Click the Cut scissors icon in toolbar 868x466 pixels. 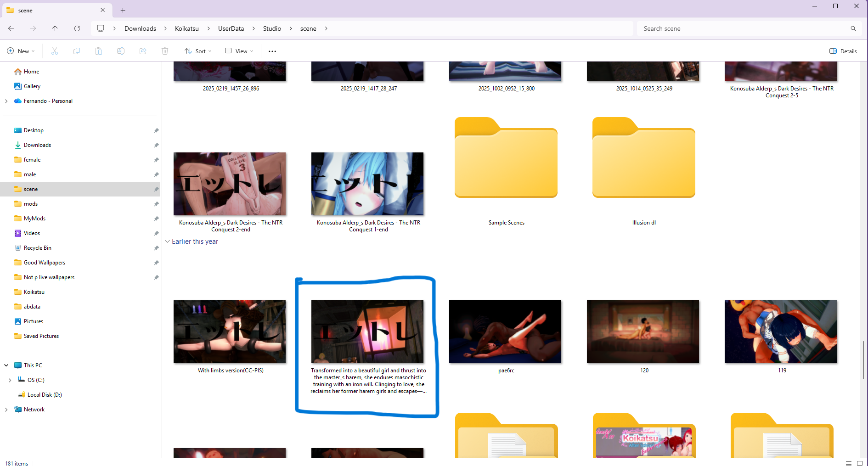(55, 51)
